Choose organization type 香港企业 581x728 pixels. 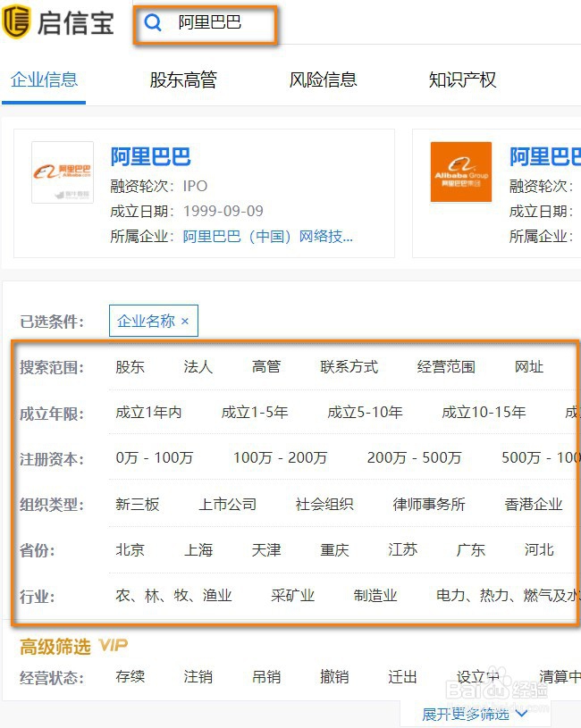click(534, 504)
